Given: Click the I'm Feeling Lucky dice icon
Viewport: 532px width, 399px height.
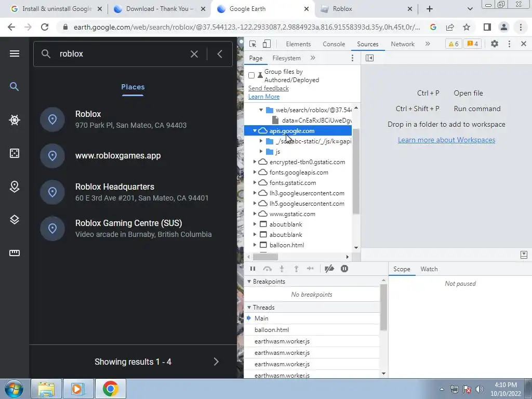Looking at the screenshot, I should pyautogui.click(x=14, y=153).
